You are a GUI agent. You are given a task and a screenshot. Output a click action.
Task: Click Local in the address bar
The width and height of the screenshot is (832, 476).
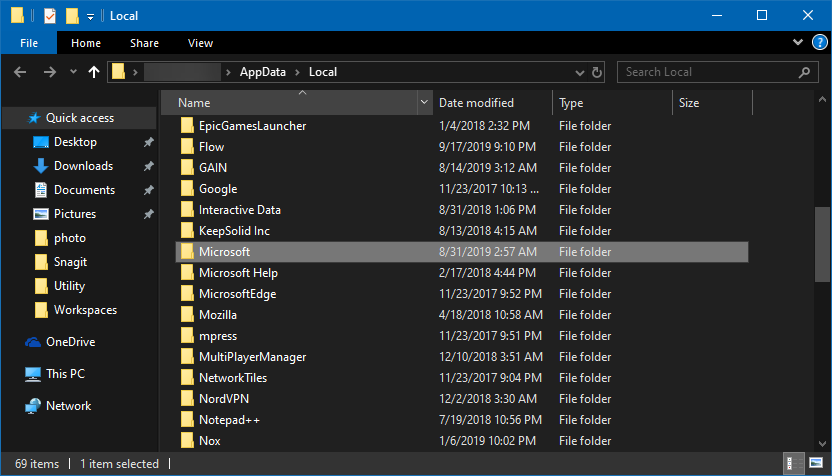point(323,72)
